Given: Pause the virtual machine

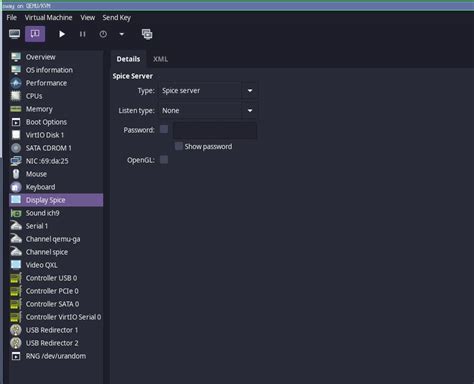Looking at the screenshot, I should (82, 34).
